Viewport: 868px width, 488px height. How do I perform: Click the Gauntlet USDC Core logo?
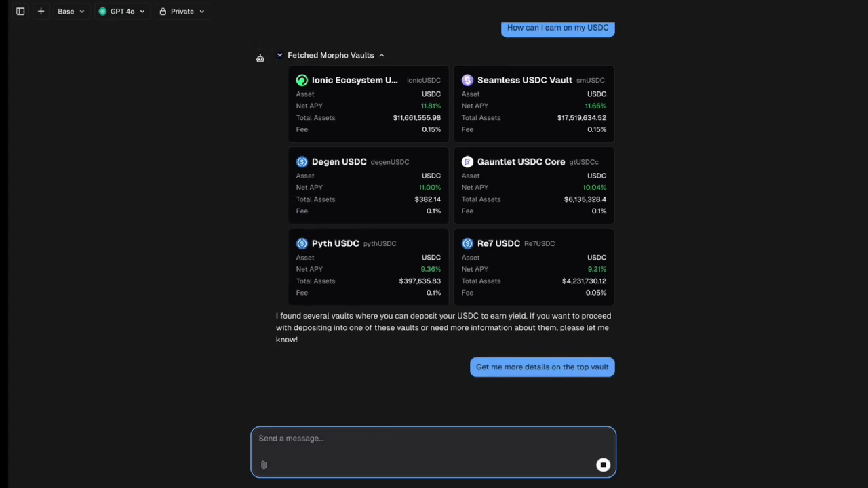(x=467, y=162)
